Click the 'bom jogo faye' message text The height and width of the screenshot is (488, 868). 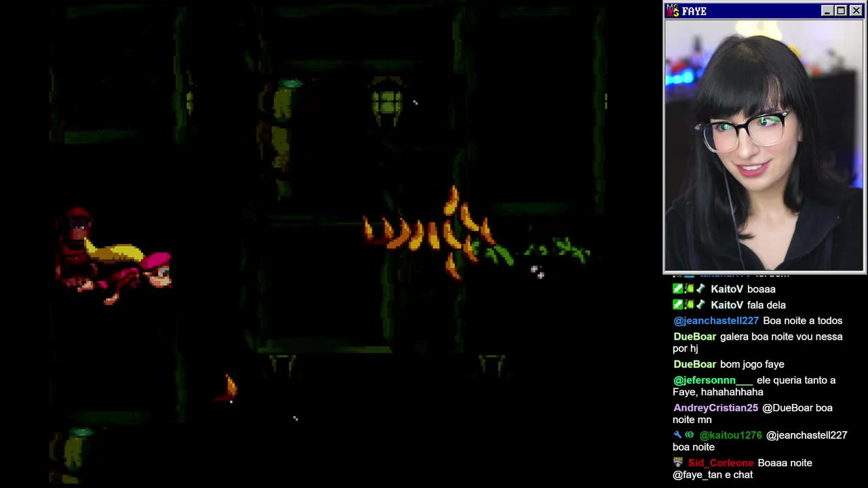tap(752, 365)
